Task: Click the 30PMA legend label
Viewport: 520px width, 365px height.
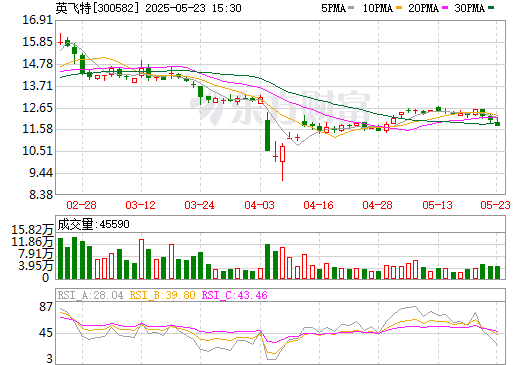Action: [x=469, y=8]
